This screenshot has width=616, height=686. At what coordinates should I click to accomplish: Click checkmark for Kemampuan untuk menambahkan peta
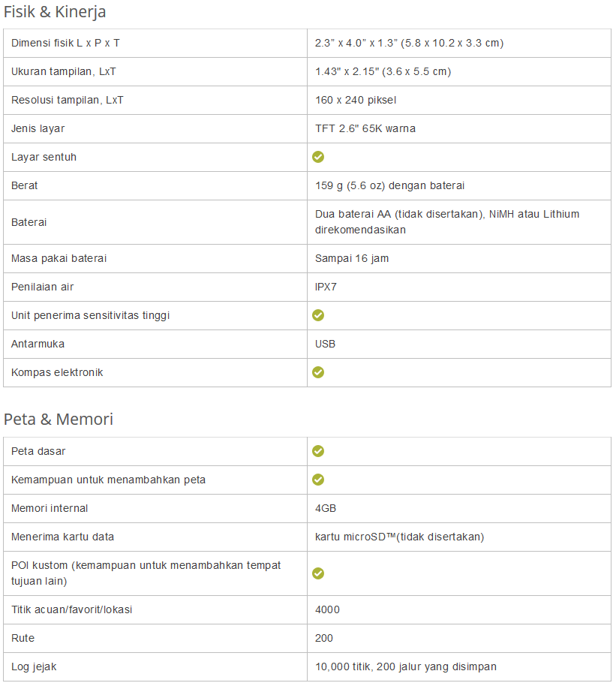pyautogui.click(x=318, y=480)
